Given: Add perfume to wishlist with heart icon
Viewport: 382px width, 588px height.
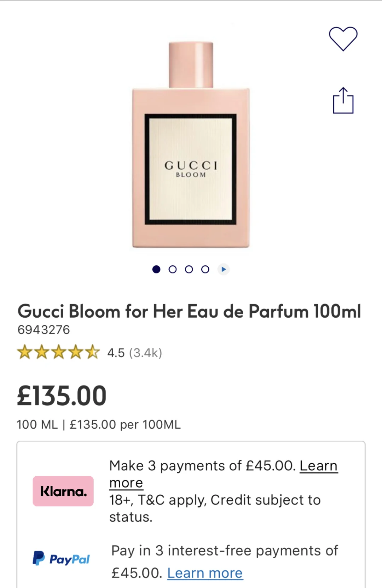Looking at the screenshot, I should click(343, 39).
